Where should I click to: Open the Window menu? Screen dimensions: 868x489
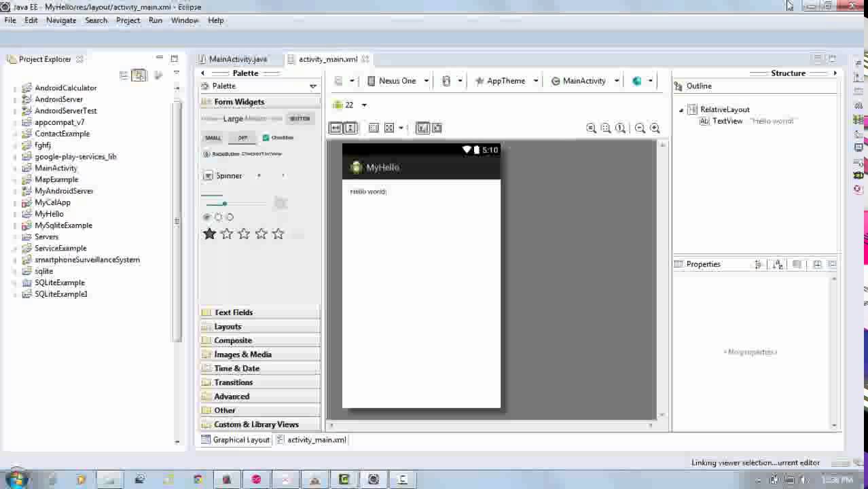[x=185, y=20]
